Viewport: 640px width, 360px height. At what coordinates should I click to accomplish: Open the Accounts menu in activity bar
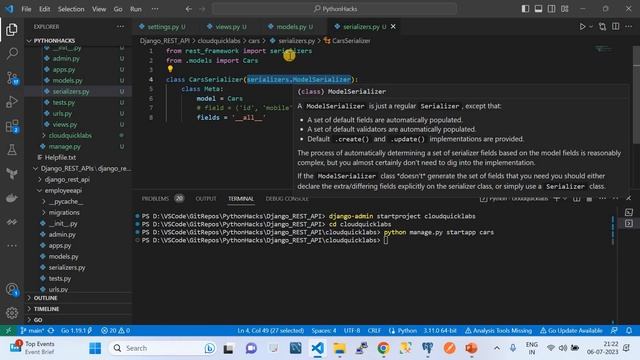click(12, 290)
